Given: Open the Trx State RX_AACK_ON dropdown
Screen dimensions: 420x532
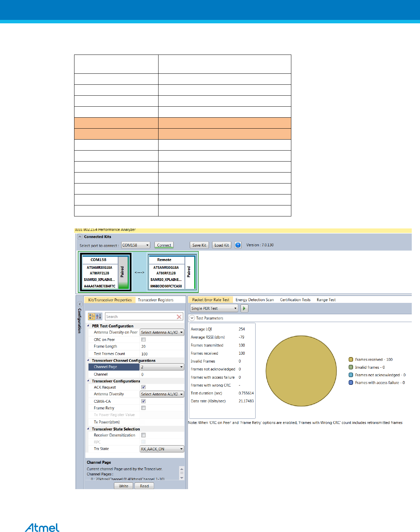Looking at the screenshot, I should (162, 449).
